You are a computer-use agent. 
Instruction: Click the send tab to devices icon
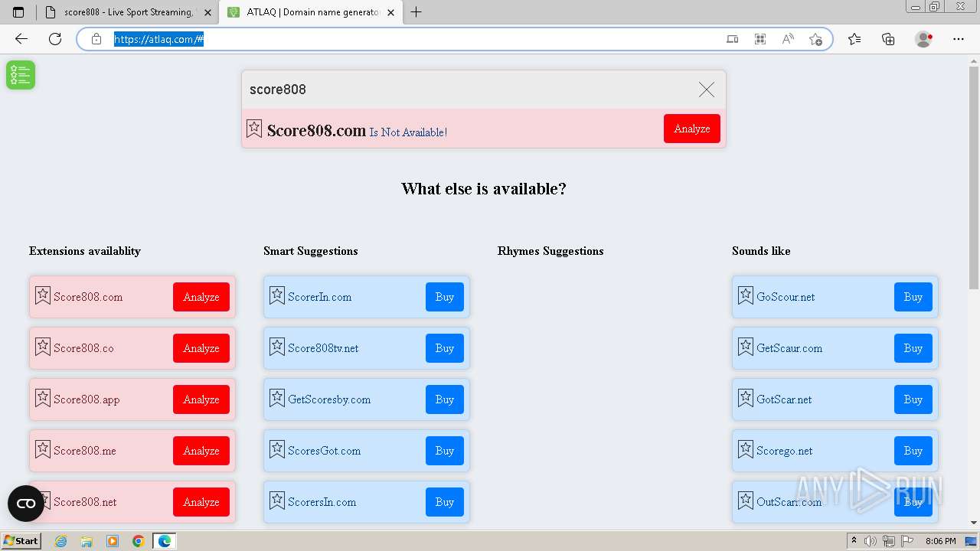click(733, 39)
